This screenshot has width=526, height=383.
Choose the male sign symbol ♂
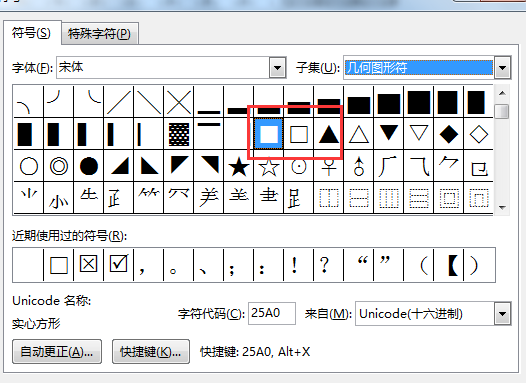pos(359,166)
